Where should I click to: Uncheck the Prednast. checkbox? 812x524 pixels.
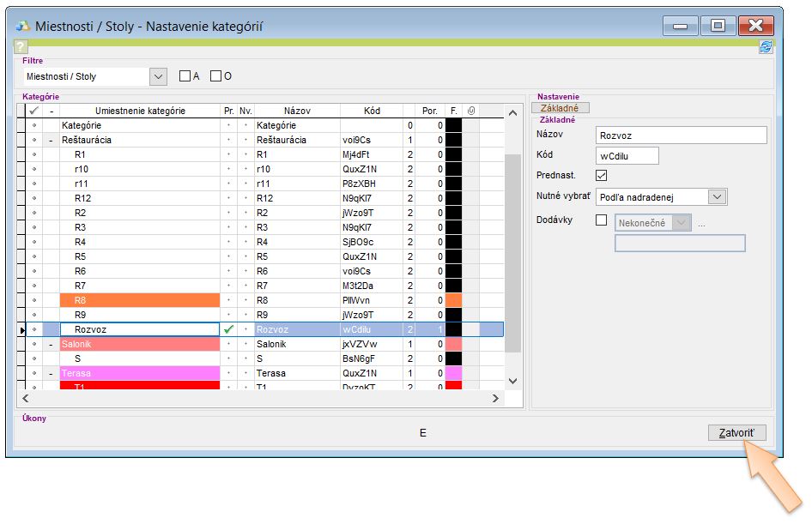click(x=602, y=176)
